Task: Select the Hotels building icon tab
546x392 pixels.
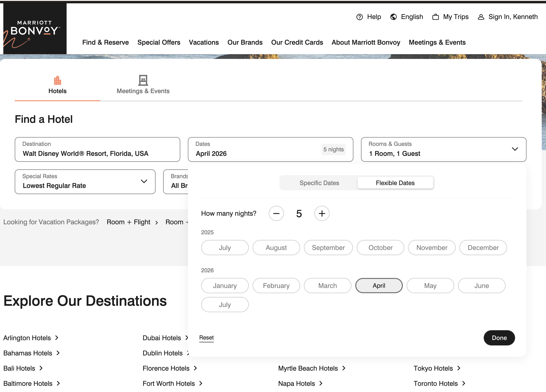Action: click(x=57, y=81)
